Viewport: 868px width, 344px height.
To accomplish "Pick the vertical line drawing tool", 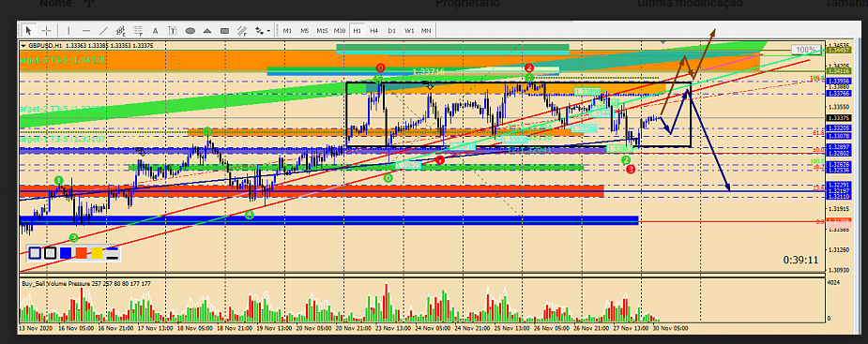I will pyautogui.click(x=69, y=30).
